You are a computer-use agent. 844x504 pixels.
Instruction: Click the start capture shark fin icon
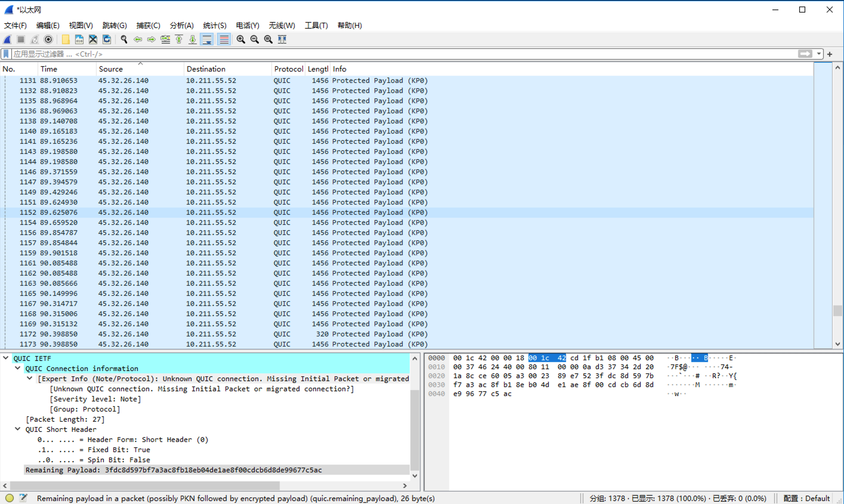(x=7, y=39)
